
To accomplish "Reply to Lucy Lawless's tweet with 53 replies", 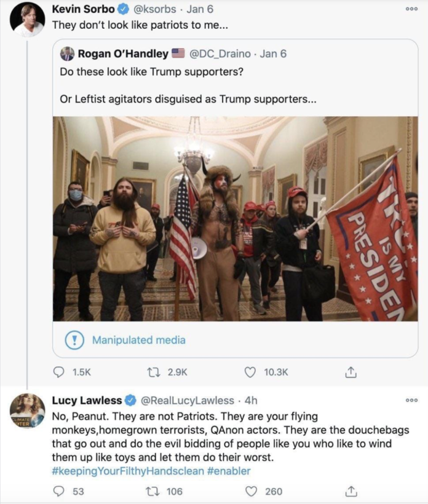I will (x=58, y=492).
